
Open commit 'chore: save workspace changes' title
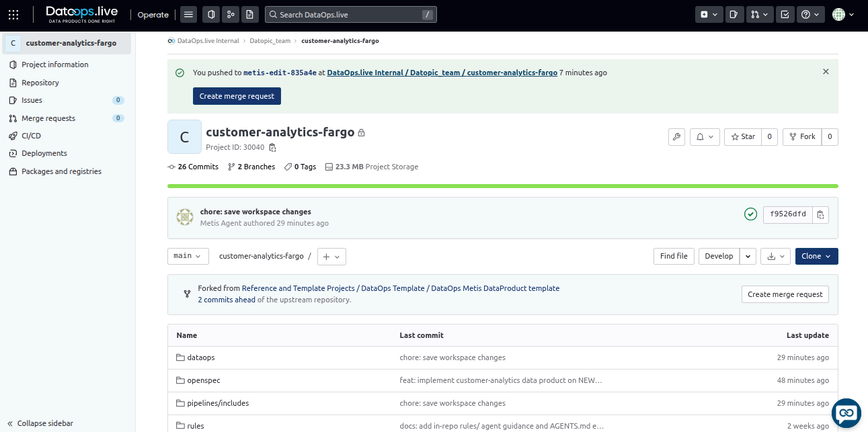click(255, 212)
